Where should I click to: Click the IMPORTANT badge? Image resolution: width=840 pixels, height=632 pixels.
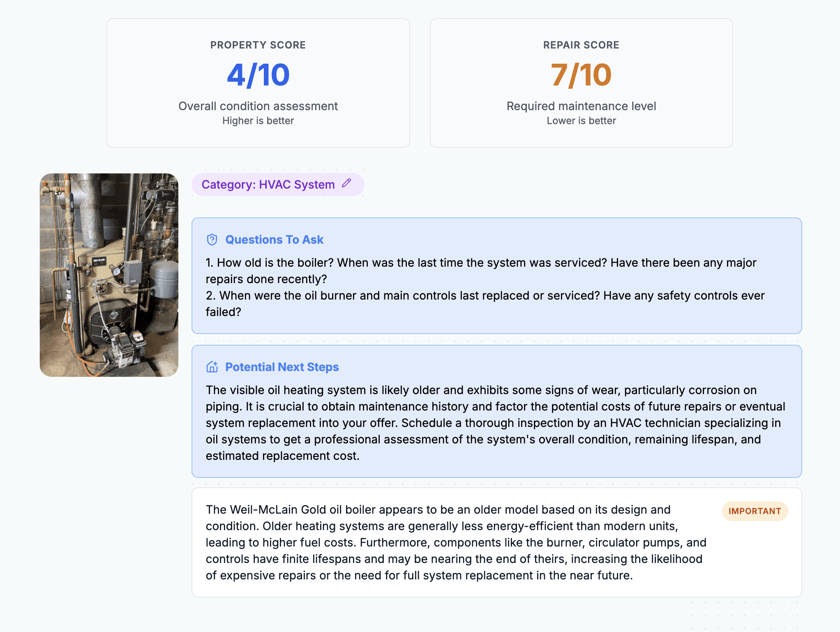pyautogui.click(x=755, y=511)
